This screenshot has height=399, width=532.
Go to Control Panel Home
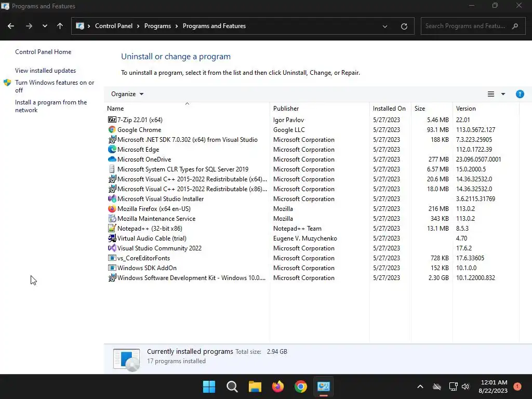pos(43,52)
